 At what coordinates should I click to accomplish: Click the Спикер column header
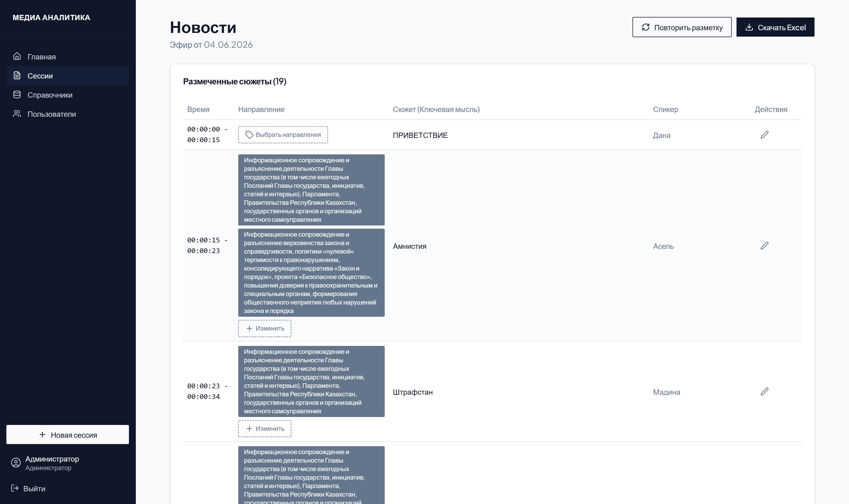tap(665, 109)
